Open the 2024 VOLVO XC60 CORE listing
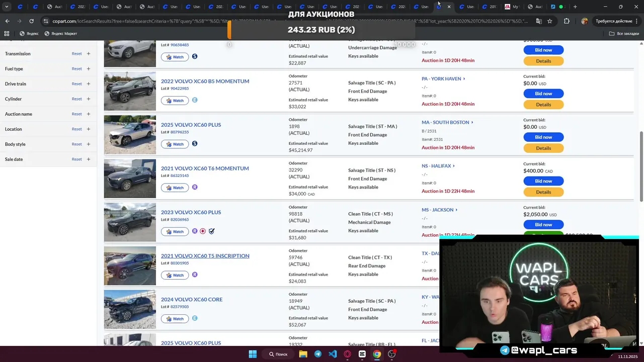Viewport: 644px width, 362px height. [x=192, y=299]
